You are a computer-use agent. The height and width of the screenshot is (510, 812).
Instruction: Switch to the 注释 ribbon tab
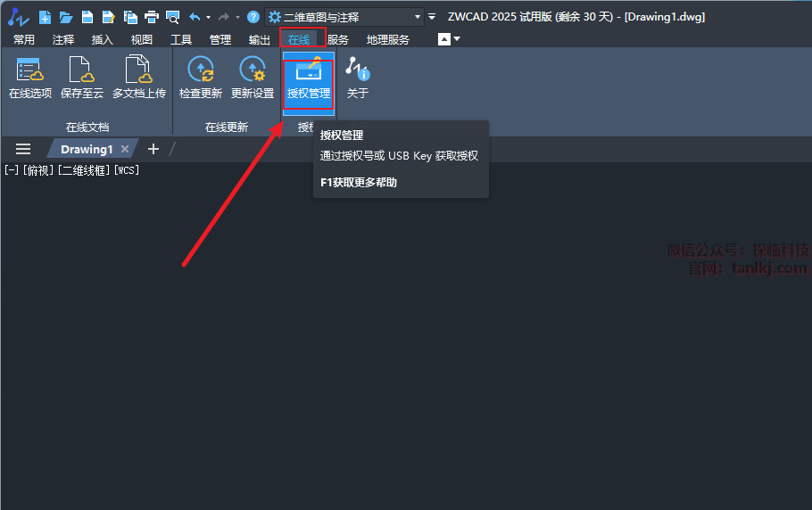click(63, 40)
